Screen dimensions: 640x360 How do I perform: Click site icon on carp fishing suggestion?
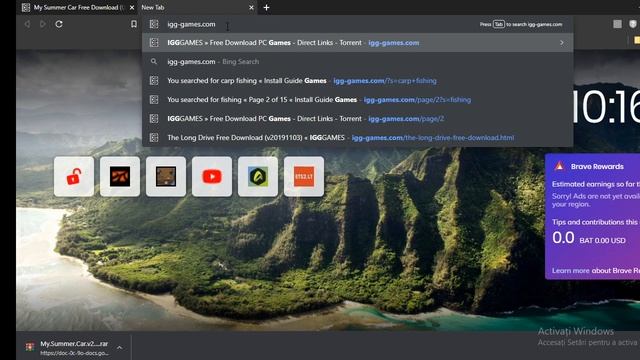154,81
